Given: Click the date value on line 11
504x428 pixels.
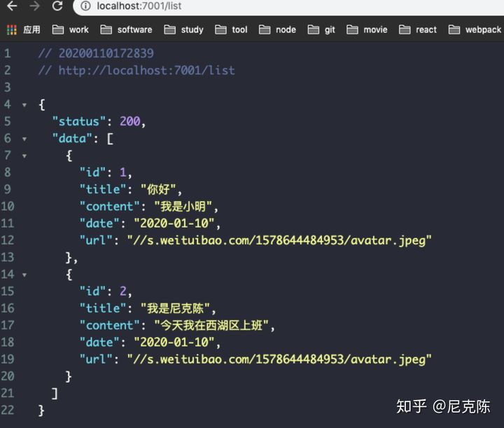Looking at the screenshot, I should [x=174, y=223].
